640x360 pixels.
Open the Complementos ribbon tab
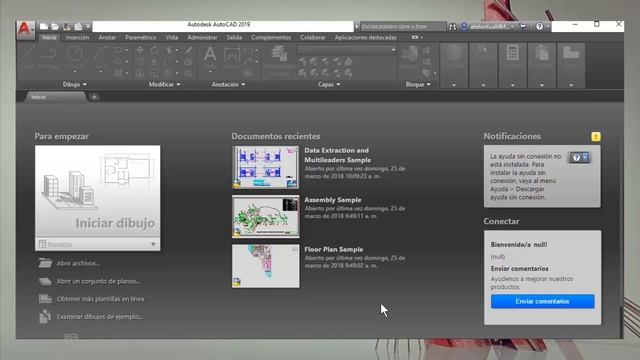(x=271, y=38)
